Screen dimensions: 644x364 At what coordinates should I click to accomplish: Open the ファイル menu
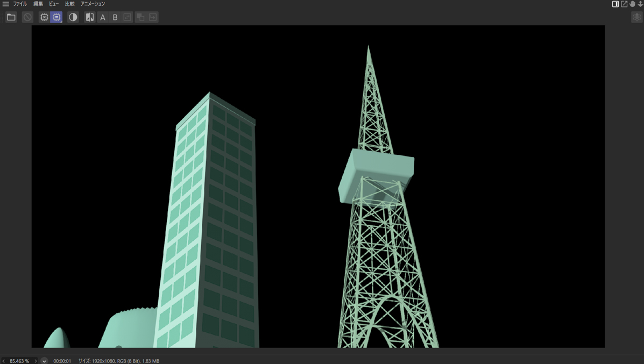click(x=20, y=4)
